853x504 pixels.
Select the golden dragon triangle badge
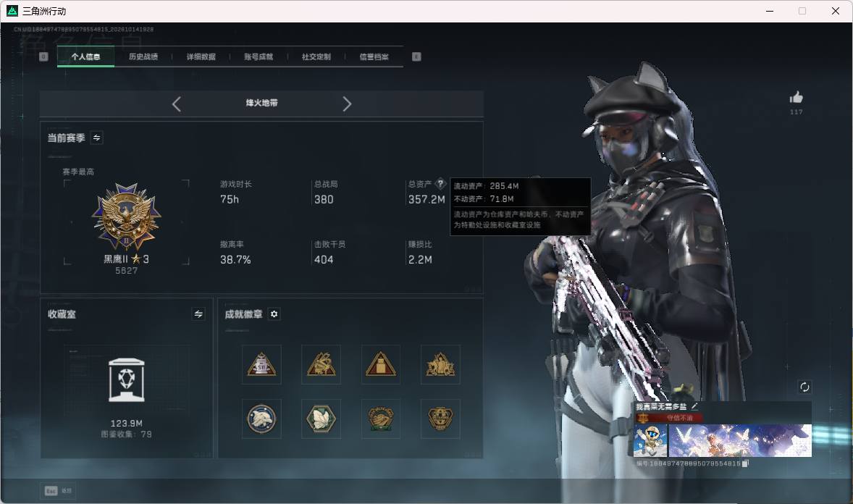(x=321, y=364)
